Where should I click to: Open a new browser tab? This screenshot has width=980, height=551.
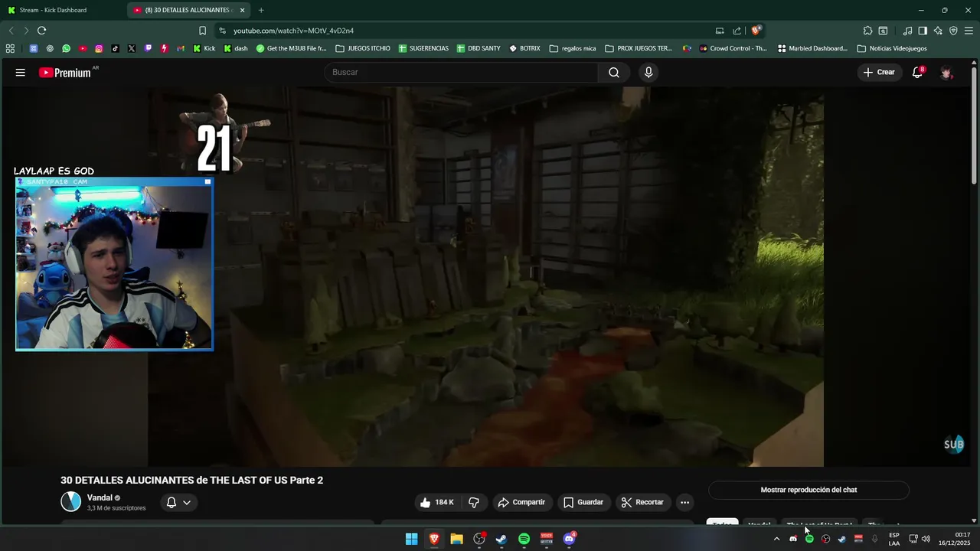[261, 10]
